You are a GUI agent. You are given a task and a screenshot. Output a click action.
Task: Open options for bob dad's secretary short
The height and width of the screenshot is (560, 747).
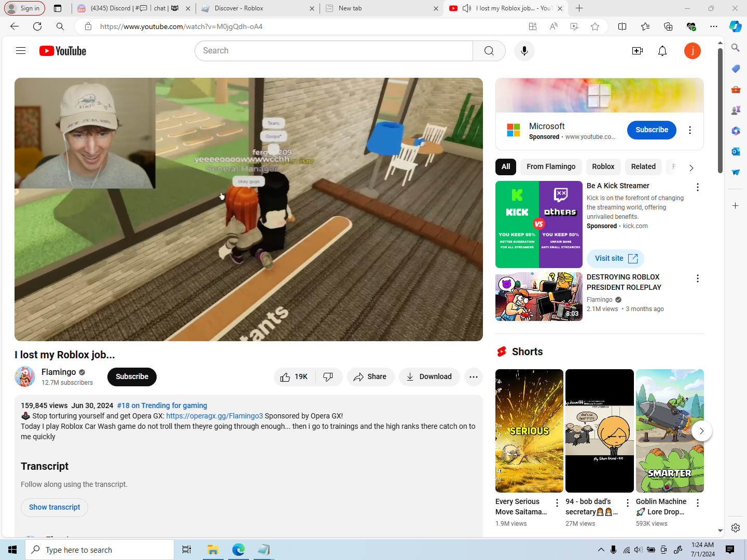point(628,503)
